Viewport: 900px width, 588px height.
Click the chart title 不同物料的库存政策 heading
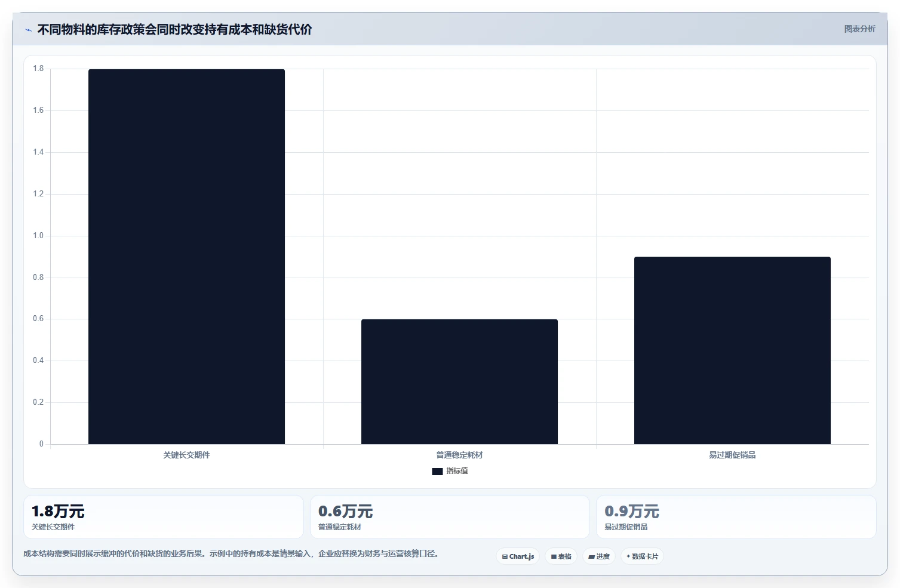coord(174,29)
